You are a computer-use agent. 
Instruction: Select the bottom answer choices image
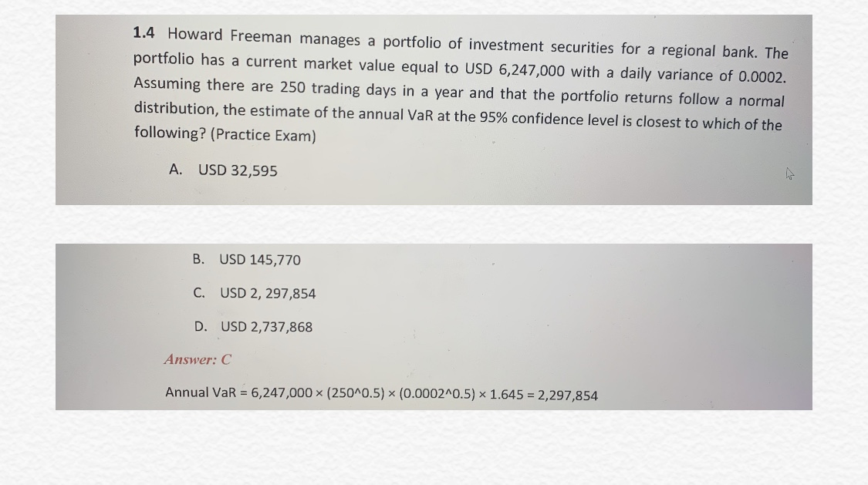coord(434,327)
